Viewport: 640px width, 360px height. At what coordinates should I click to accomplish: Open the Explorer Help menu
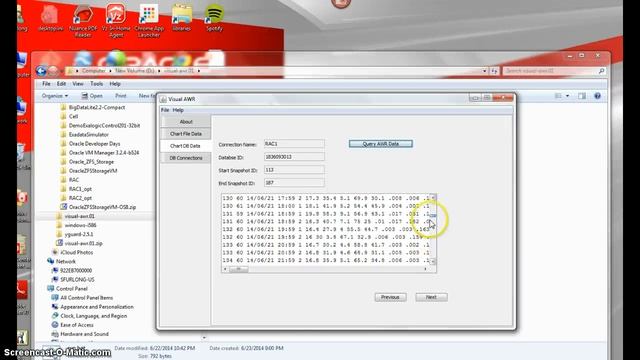pos(115,84)
